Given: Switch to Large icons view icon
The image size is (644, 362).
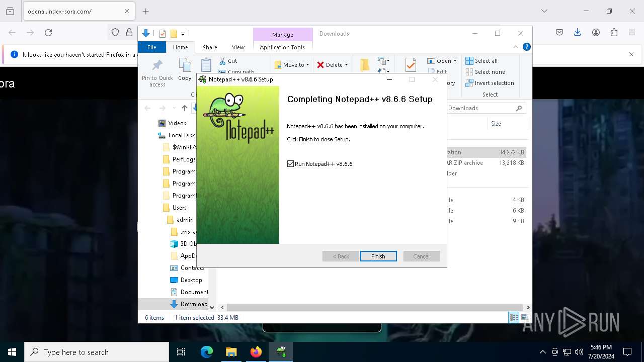Looking at the screenshot, I should (524, 317).
